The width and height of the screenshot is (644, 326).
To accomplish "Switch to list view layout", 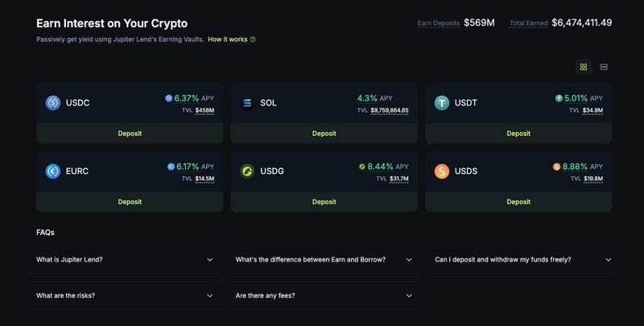I will click(x=604, y=67).
